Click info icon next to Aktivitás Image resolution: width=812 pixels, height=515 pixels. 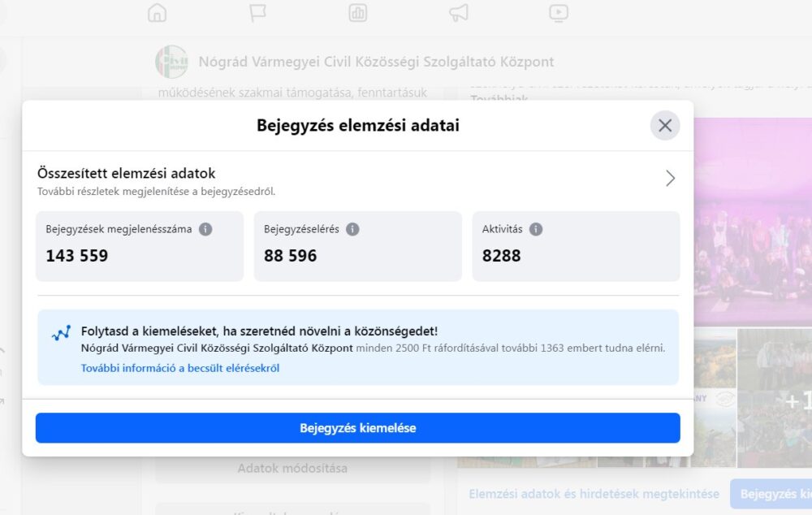click(x=536, y=229)
